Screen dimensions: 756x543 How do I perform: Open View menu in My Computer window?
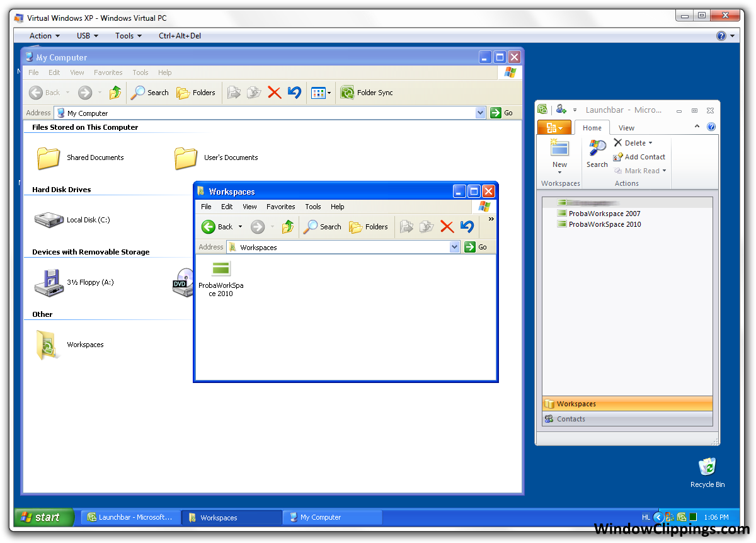77,72
